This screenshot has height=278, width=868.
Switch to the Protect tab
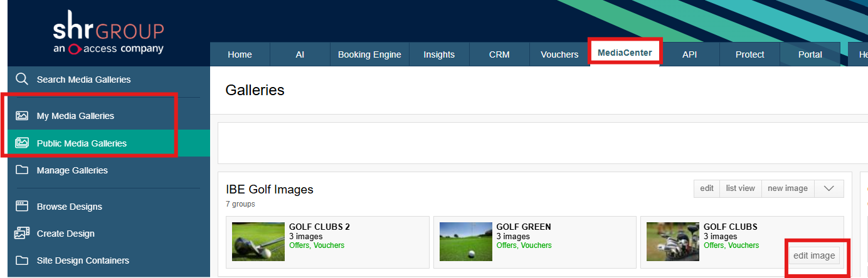750,54
